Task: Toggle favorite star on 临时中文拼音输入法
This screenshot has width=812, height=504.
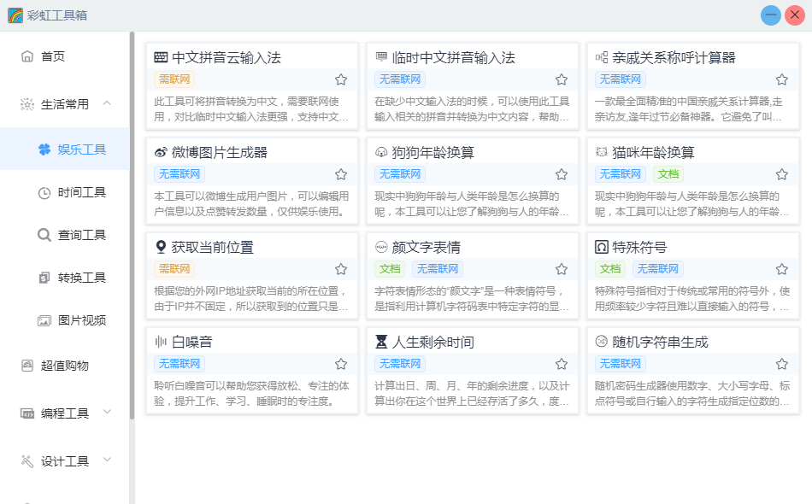Action: click(562, 79)
